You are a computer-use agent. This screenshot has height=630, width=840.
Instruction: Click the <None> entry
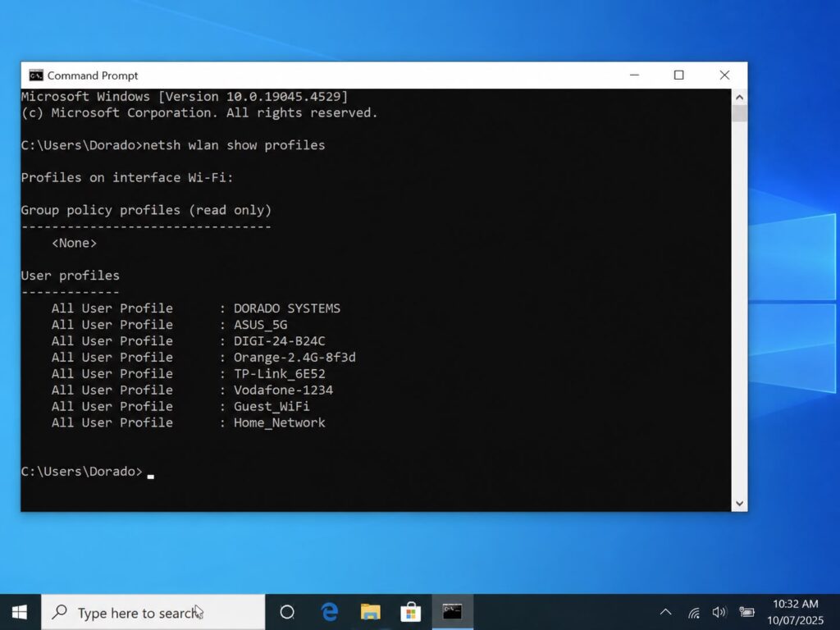coord(74,243)
